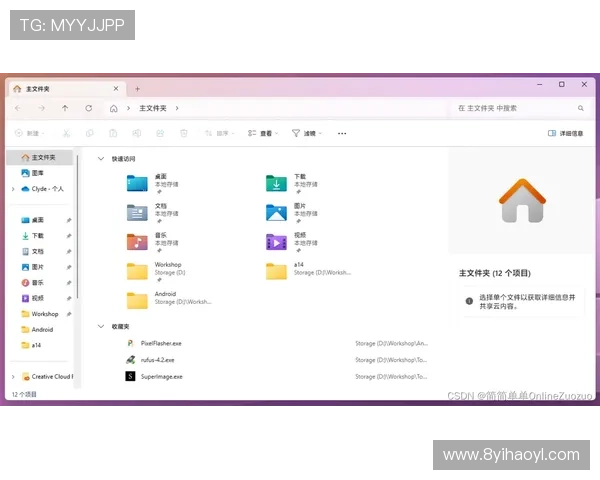Open the Workshop folder in quick access
This screenshot has height=480, width=600.
[x=156, y=272]
